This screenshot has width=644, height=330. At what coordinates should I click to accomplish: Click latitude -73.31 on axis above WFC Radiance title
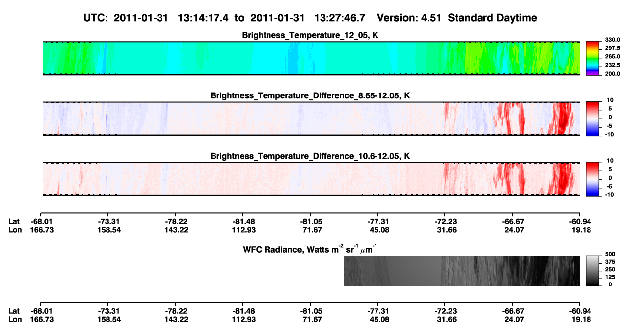pos(108,222)
